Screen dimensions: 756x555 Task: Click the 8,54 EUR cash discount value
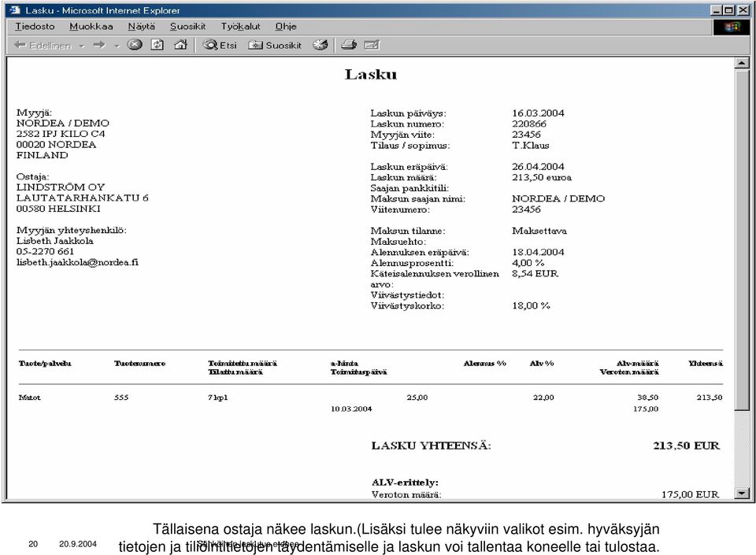[535, 274]
